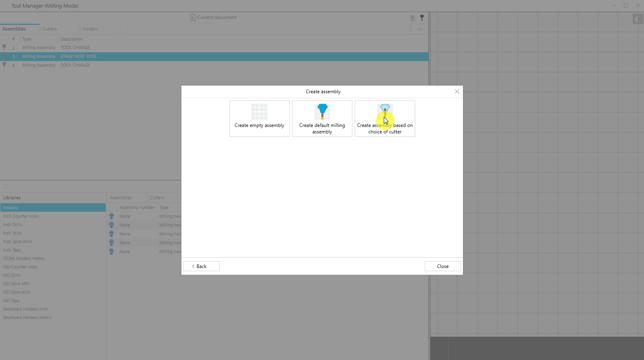Click the Close button in dialog

(442, 266)
